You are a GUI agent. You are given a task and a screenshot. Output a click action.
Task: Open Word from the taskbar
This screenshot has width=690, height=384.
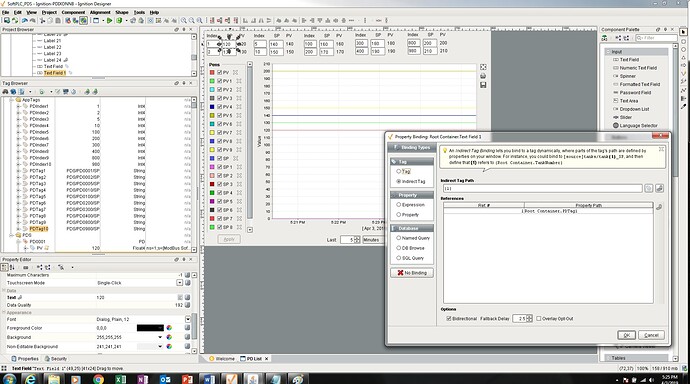(209, 379)
